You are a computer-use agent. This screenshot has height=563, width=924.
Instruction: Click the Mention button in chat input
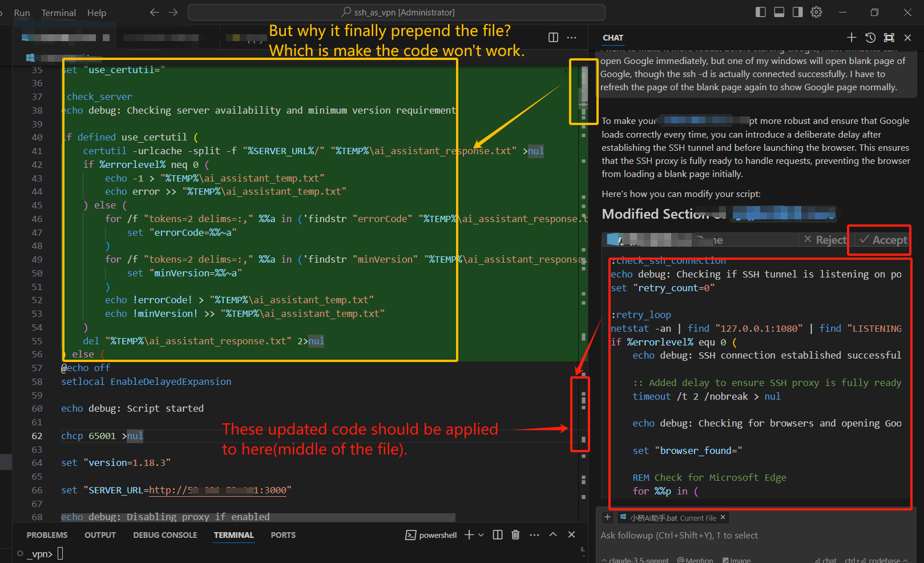click(x=695, y=560)
